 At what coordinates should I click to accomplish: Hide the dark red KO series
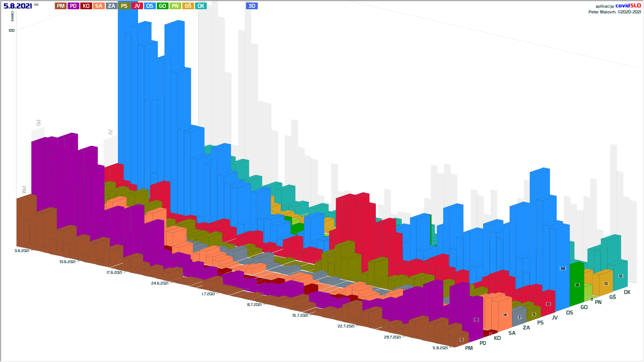[x=86, y=6]
